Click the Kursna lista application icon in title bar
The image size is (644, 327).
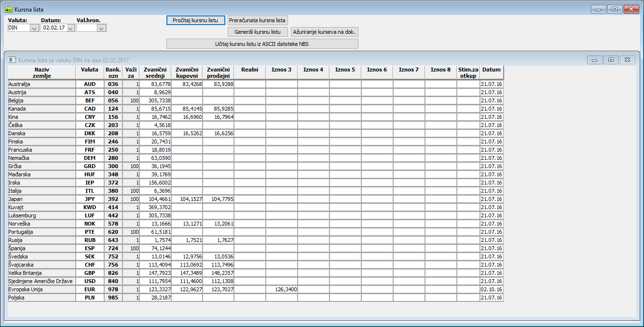coord(8,9)
